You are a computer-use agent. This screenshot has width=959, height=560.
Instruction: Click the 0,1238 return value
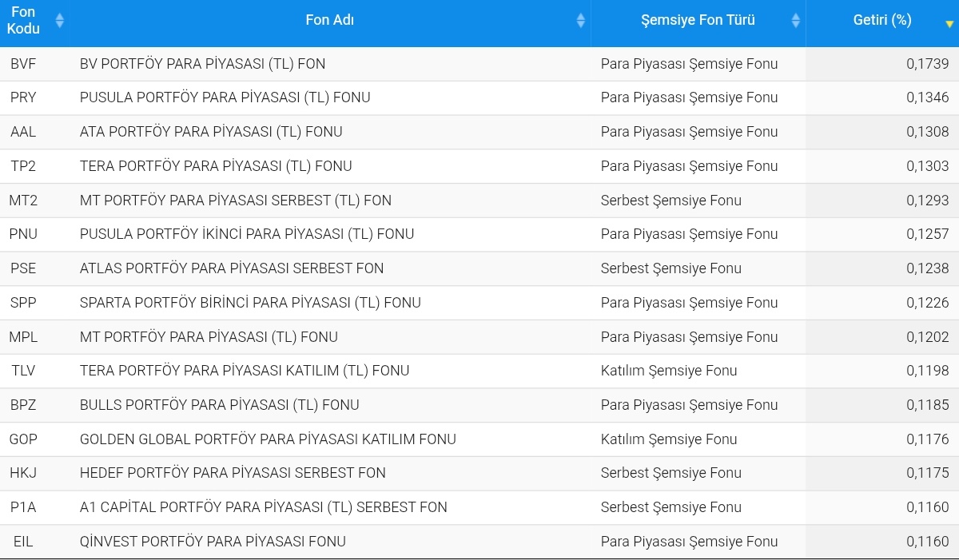tap(928, 268)
